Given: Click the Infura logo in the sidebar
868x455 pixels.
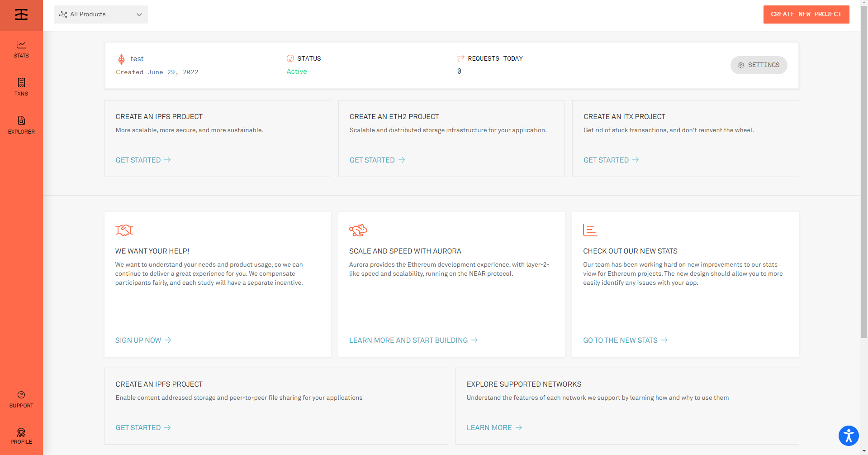Looking at the screenshot, I should pyautogui.click(x=21, y=15).
